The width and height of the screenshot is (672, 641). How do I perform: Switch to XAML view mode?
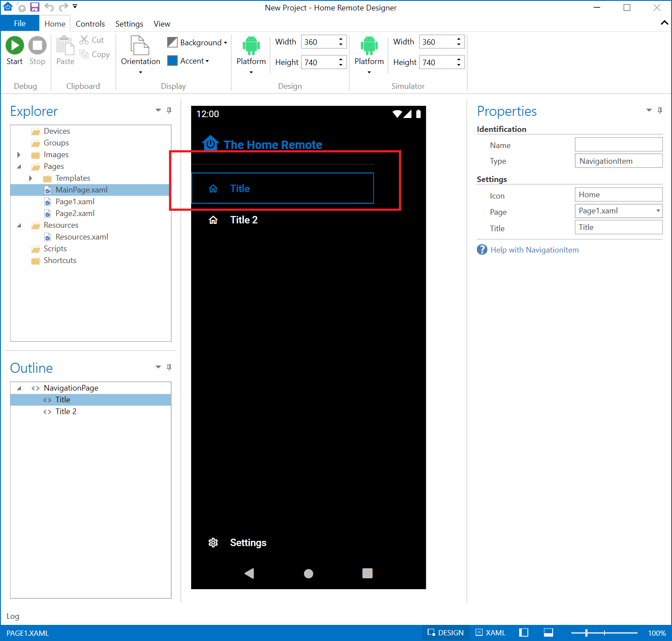coord(491,633)
